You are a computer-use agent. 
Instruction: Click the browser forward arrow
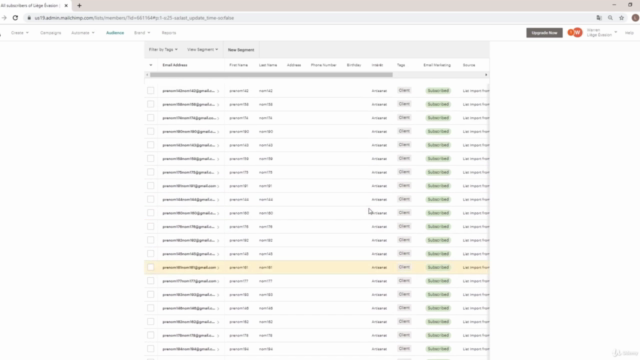click(4, 18)
